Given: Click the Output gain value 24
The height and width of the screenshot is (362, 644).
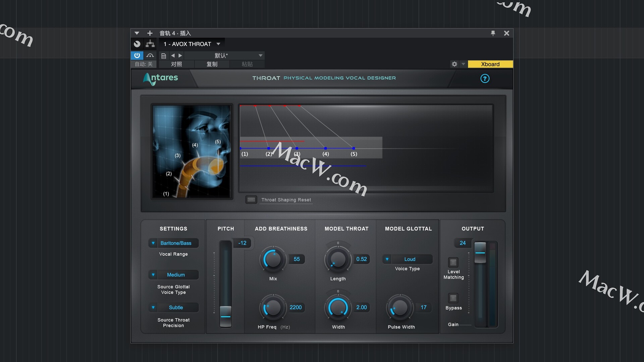Looking at the screenshot, I should (463, 243).
